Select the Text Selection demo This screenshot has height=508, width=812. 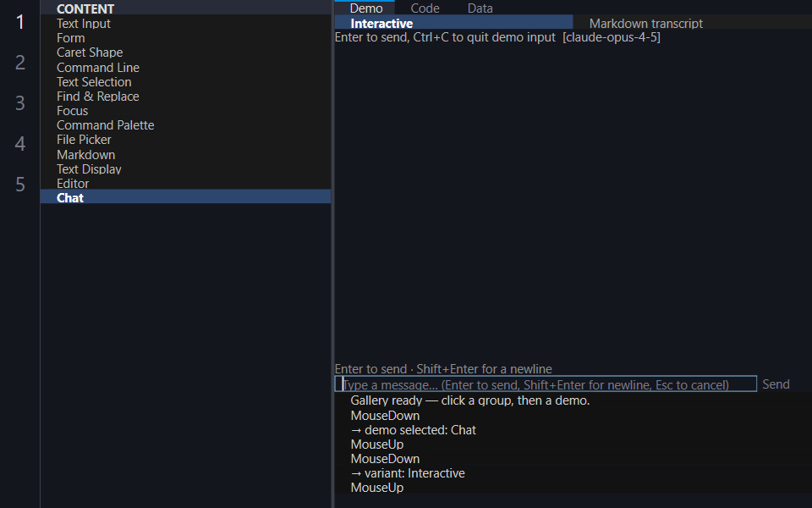point(185,82)
